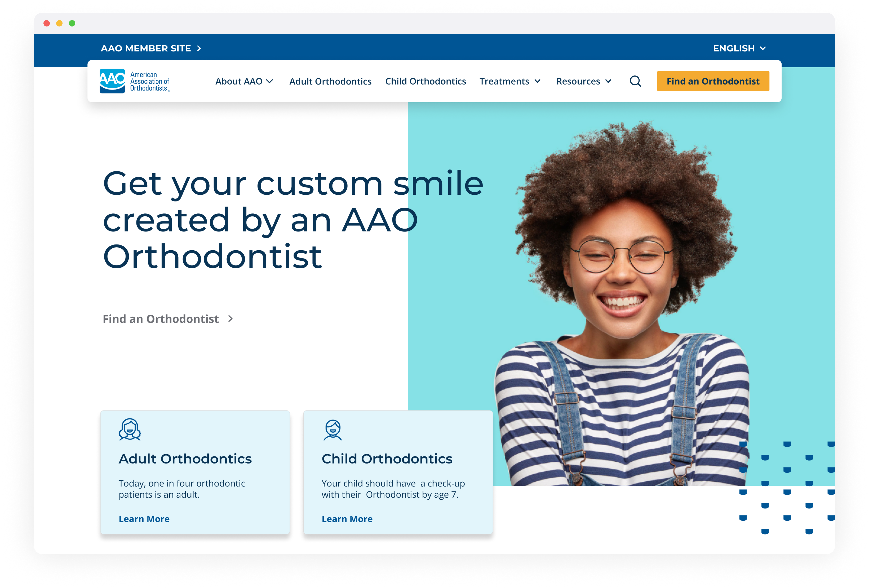869x588 pixels.
Task: Go to Child Orthodontics nav item
Action: pos(425,81)
